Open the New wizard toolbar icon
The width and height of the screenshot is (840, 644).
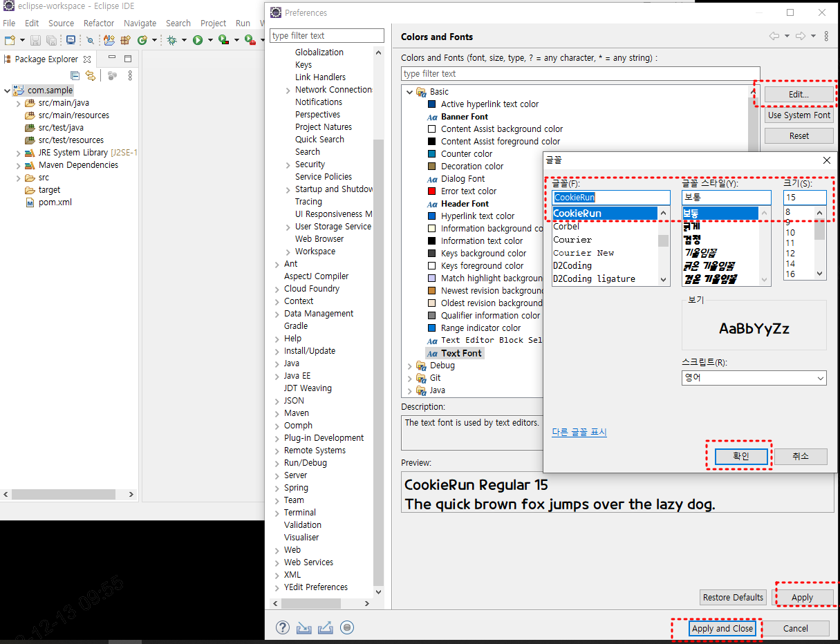pyautogui.click(x=10, y=40)
